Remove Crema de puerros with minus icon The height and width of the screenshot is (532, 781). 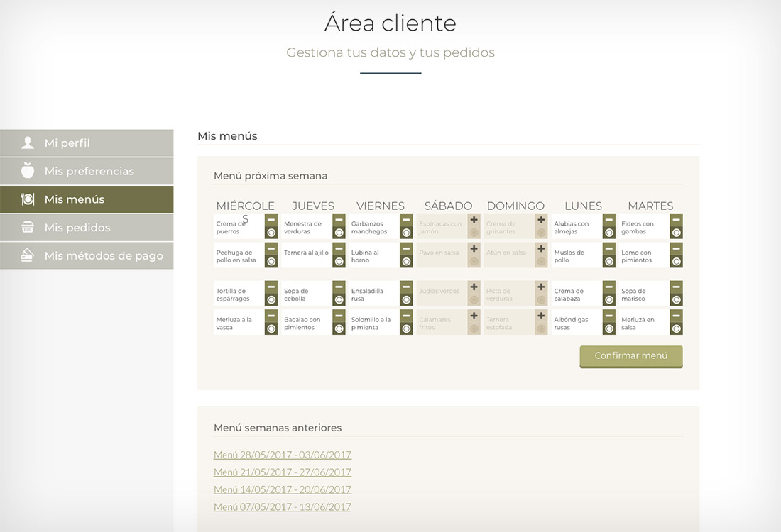[271, 220]
